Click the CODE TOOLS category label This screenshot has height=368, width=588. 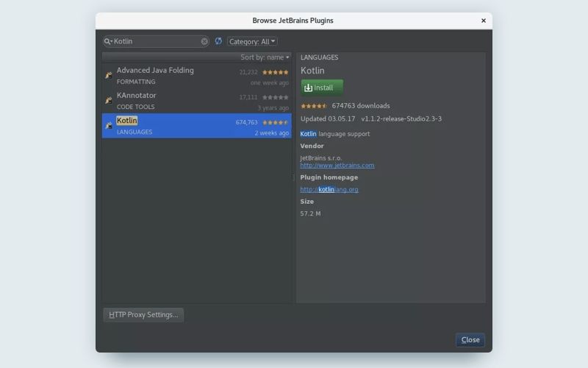click(135, 107)
